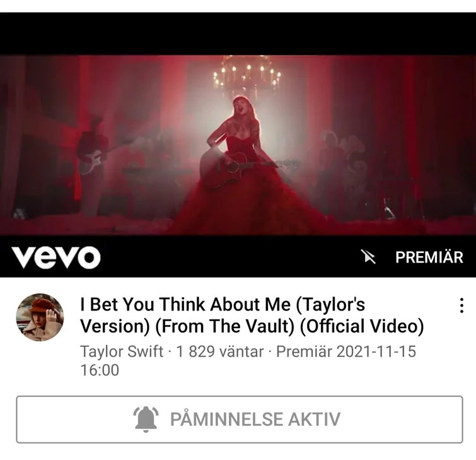Click the bell icon in the reminder button
476x460 pixels.
146,419
